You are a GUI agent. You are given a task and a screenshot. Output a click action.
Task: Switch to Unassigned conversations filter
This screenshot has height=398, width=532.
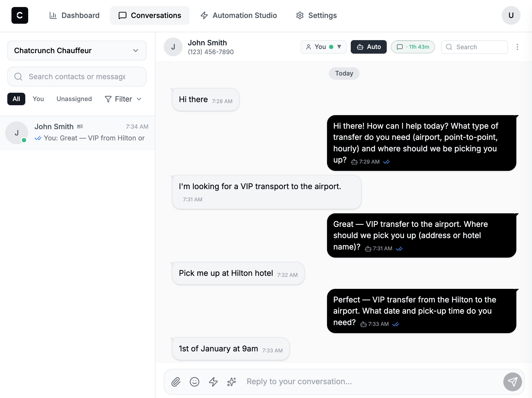point(74,99)
